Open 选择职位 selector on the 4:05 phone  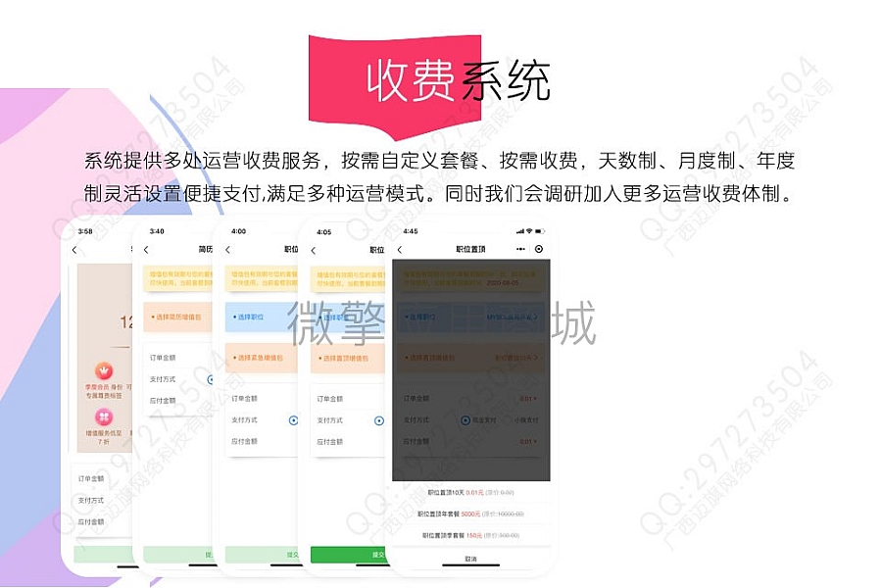(x=347, y=318)
